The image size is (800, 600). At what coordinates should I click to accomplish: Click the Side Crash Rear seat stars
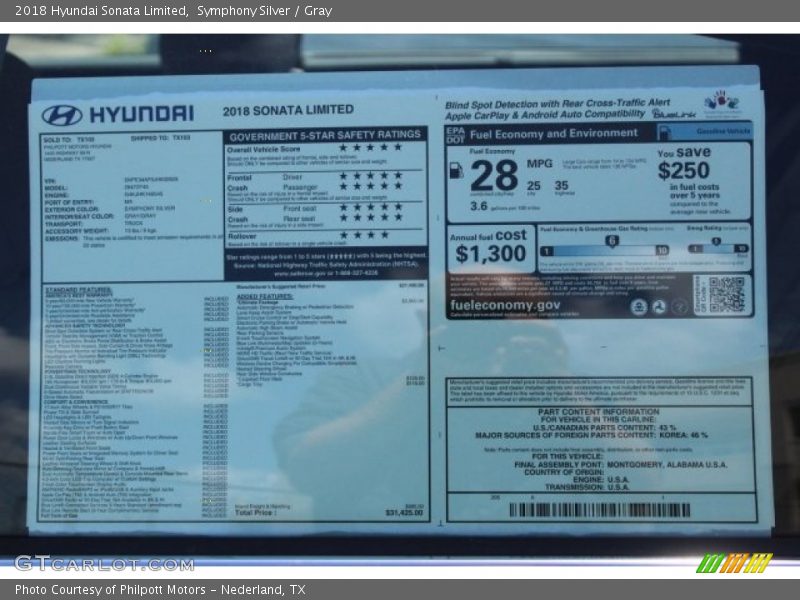click(370, 218)
